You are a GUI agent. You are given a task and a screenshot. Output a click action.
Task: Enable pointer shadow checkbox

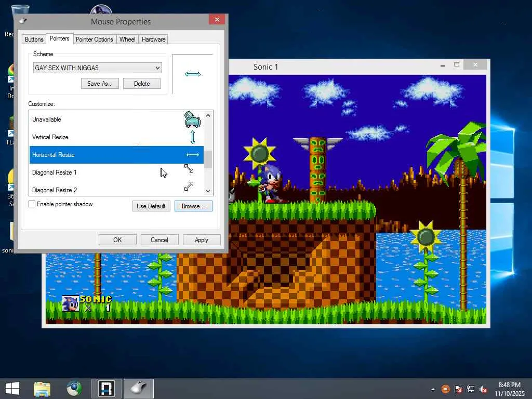[32, 204]
